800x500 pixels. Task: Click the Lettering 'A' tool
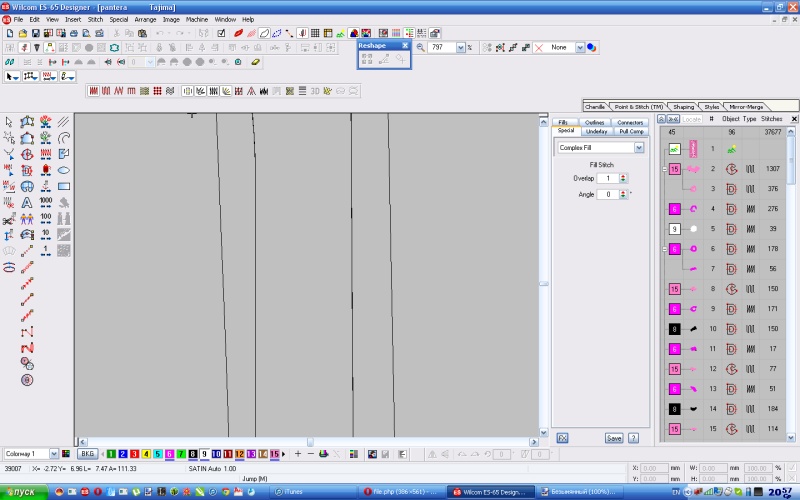(x=27, y=202)
